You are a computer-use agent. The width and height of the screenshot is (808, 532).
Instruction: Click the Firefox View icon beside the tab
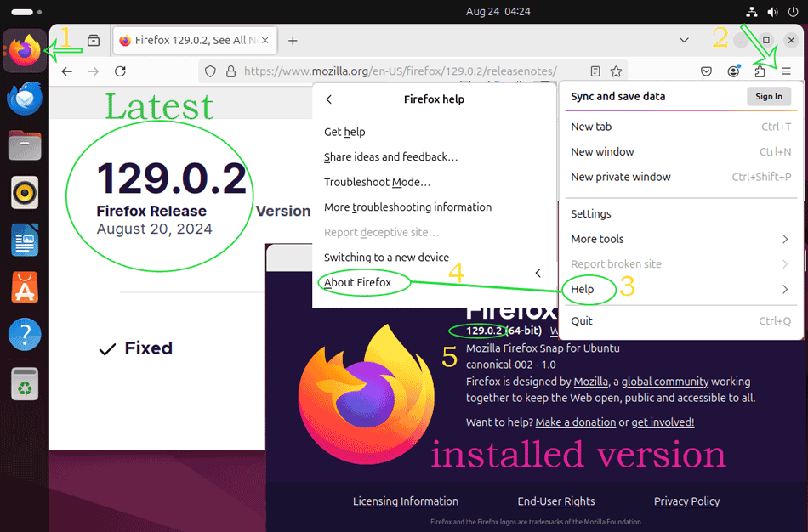(94, 40)
